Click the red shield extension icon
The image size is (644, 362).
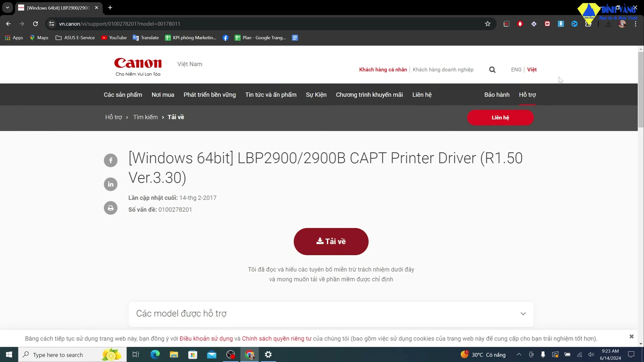click(x=520, y=24)
